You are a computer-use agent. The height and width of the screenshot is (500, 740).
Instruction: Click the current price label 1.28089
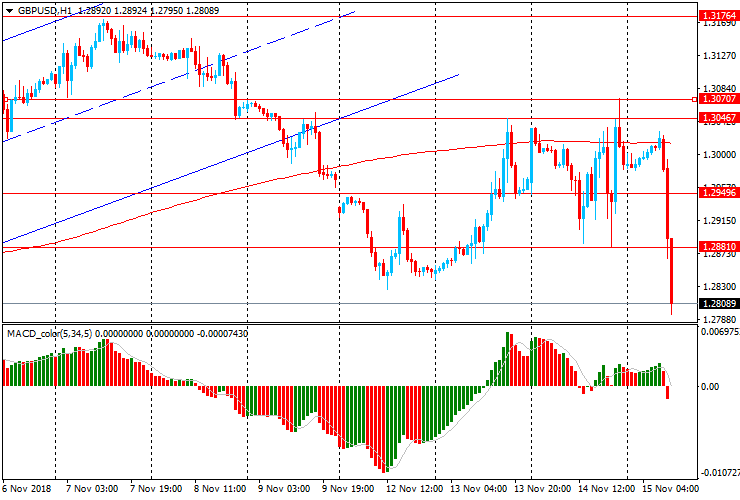pos(719,304)
